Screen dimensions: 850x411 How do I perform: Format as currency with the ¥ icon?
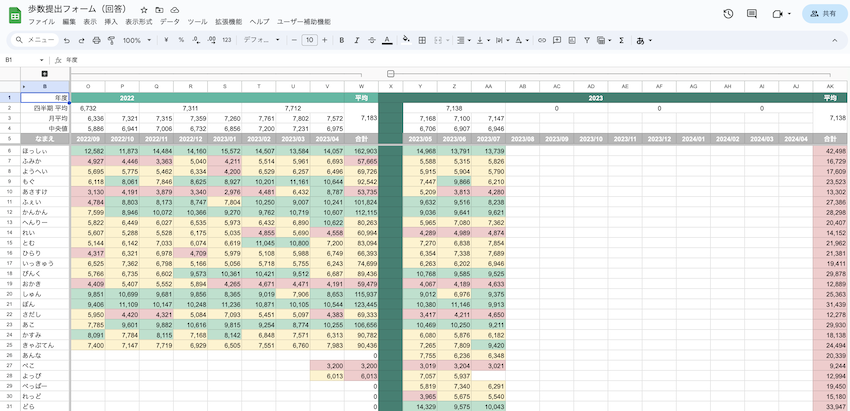pyautogui.click(x=166, y=40)
